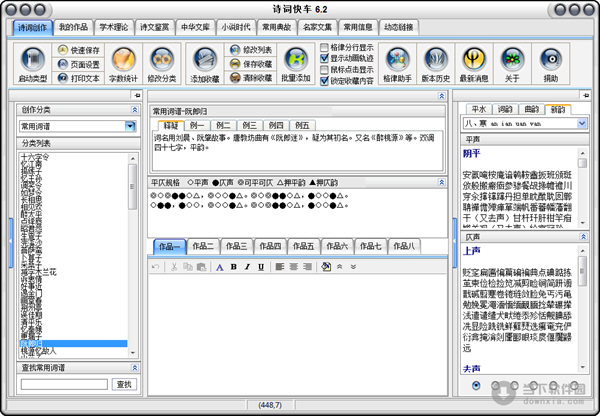Screen dimensions: 600x416
Task: Collapse the 创作分类 panel
Action: pos(135,110)
